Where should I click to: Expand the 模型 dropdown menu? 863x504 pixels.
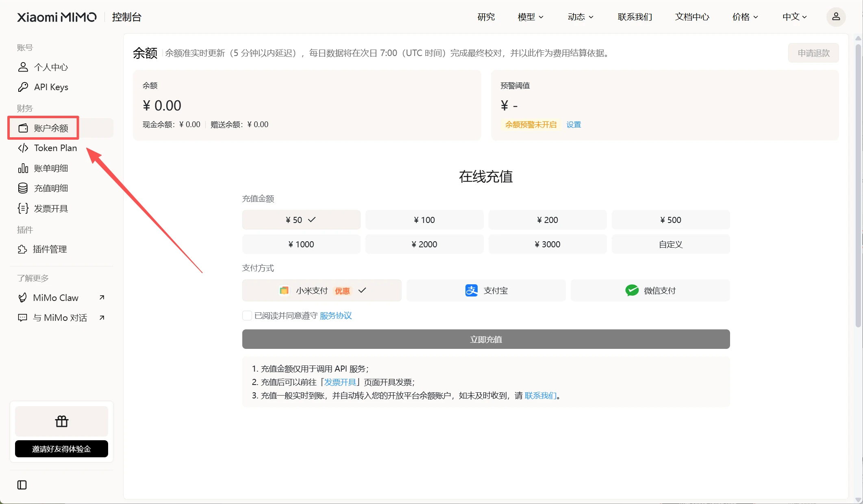coord(530,17)
